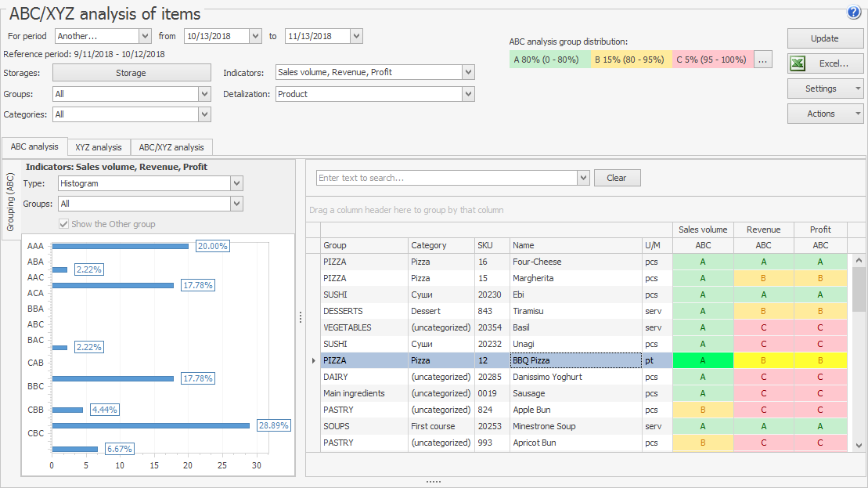Click the splitter dots between chart and table
Screen dimensions: 868x488
tap(300, 317)
